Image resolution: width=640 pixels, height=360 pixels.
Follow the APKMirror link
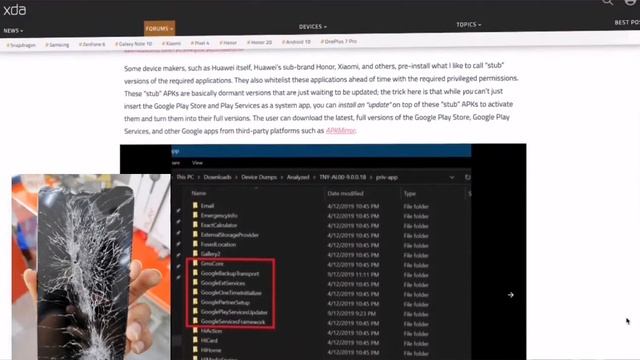point(341,131)
